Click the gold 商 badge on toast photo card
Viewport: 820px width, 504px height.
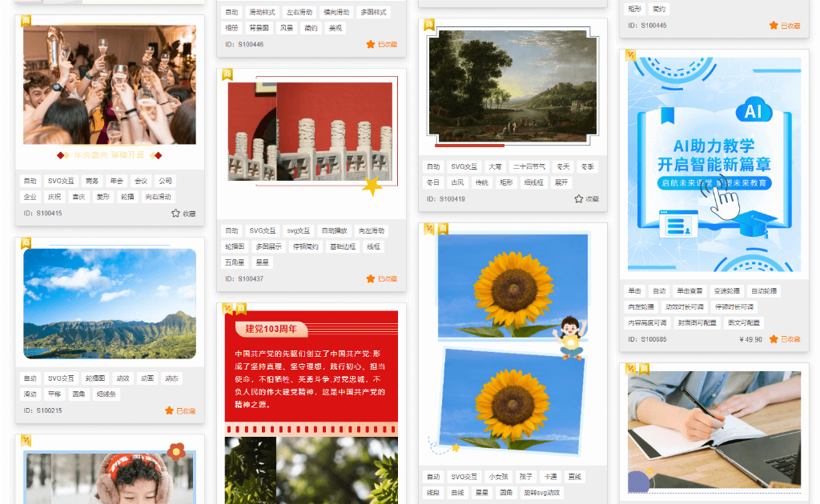pyautogui.click(x=26, y=20)
